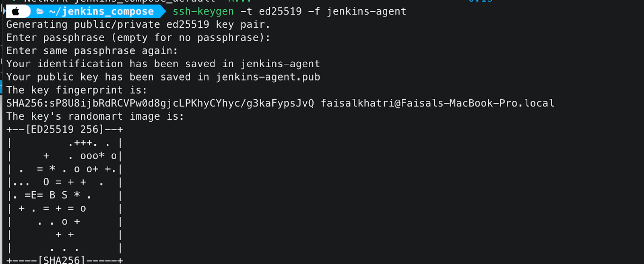Click the -t flag in the command
The height and width of the screenshot is (264, 644).
[x=246, y=11]
